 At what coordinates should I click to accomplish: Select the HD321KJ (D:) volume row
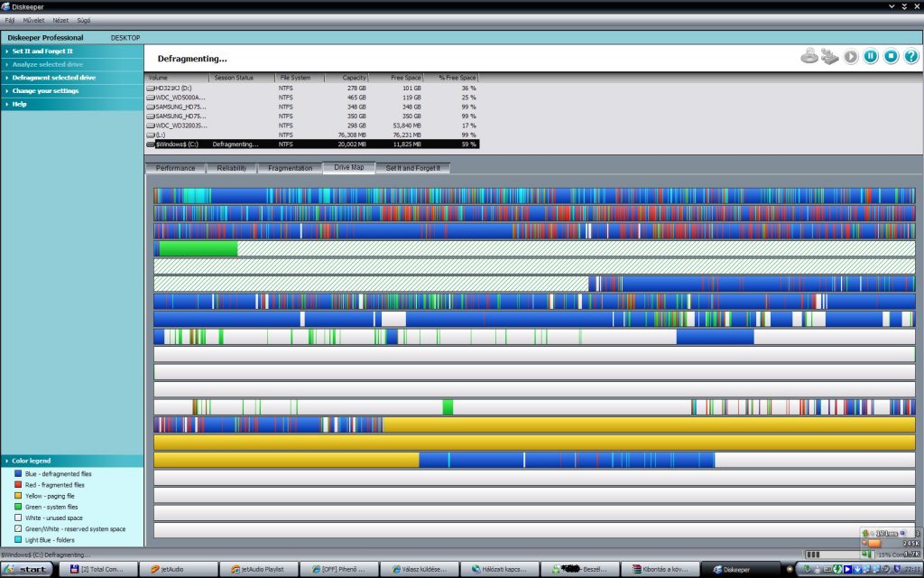(x=312, y=88)
